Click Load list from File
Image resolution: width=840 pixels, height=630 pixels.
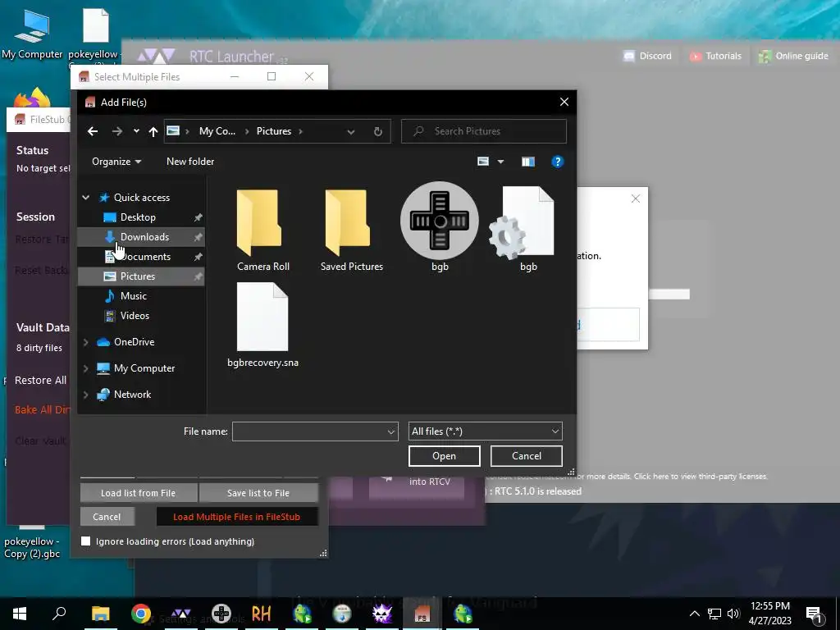click(x=138, y=493)
